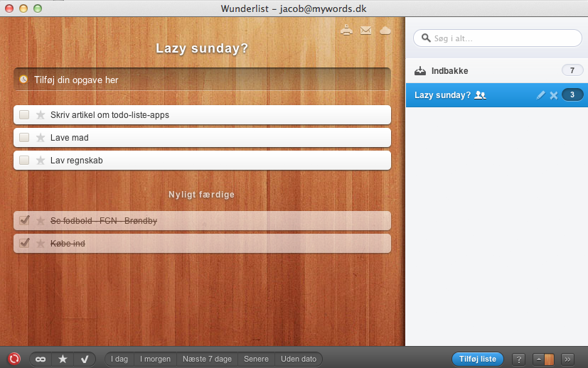This screenshot has width=588, height=368.
Task: Uncheck the 'Købe ind' task
Action: (x=24, y=243)
